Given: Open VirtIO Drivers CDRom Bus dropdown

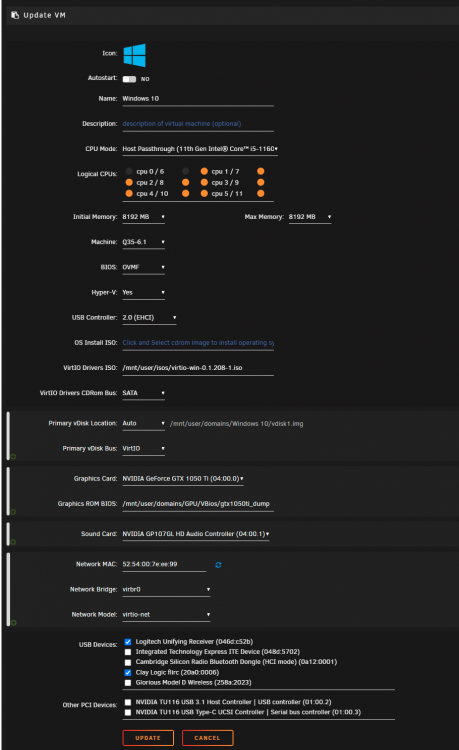Looking at the screenshot, I should (x=143, y=393).
